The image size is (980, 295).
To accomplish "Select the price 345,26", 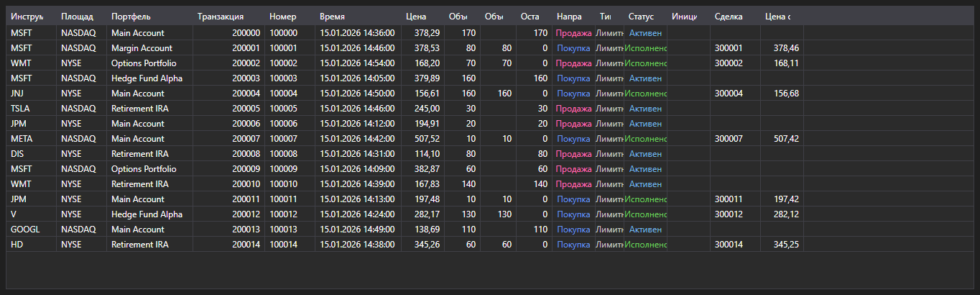I will point(427,244).
